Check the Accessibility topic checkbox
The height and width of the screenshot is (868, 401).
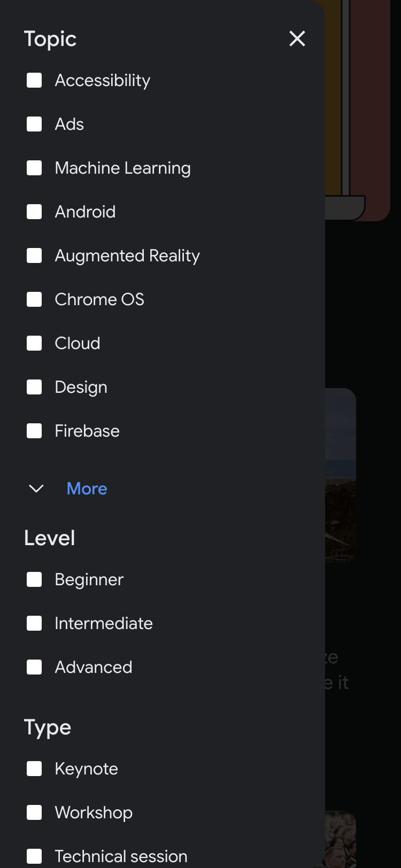[x=34, y=80]
